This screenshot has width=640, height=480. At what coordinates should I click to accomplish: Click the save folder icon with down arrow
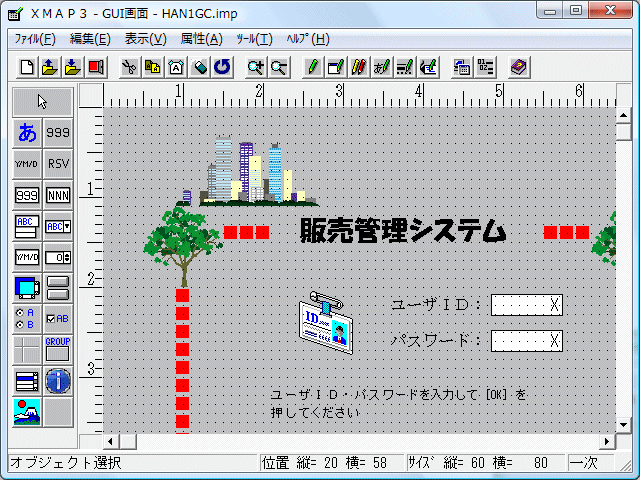(73, 67)
